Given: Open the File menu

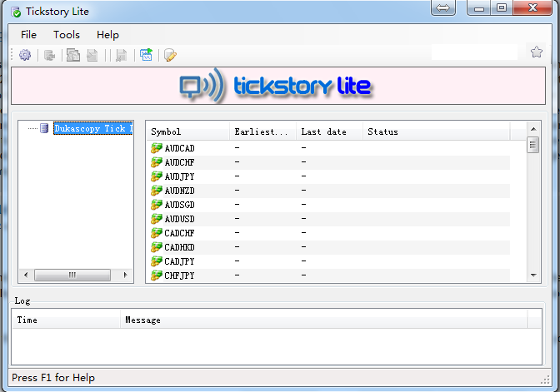Looking at the screenshot, I should click(28, 35).
